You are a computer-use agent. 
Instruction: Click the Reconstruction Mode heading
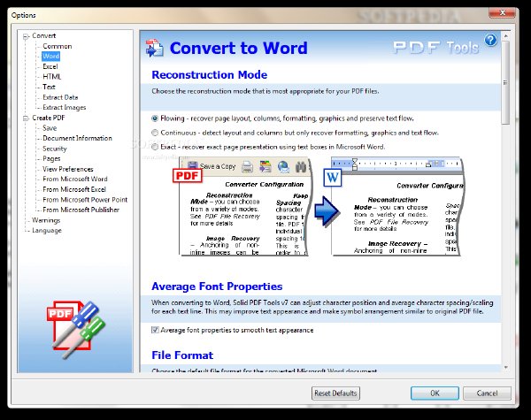tap(209, 75)
